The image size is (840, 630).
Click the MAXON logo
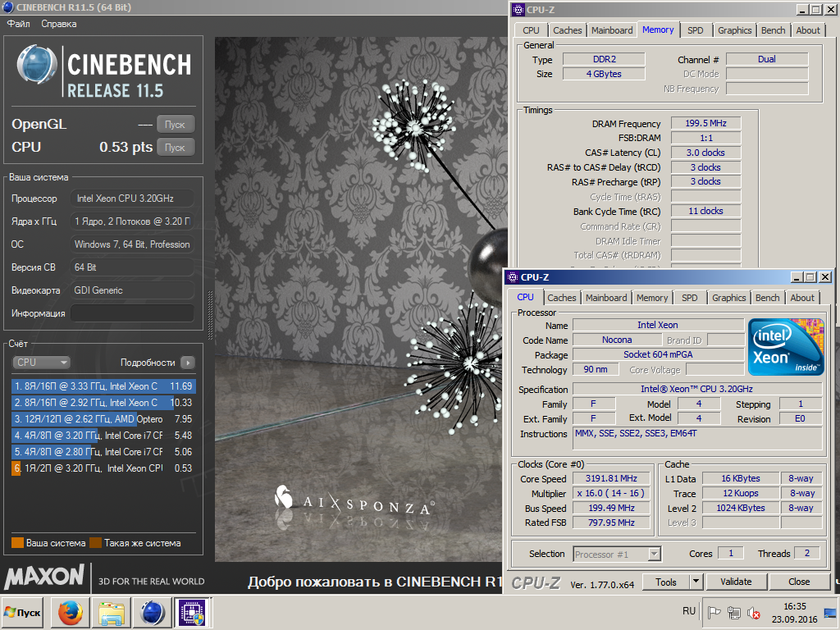pos(44,577)
